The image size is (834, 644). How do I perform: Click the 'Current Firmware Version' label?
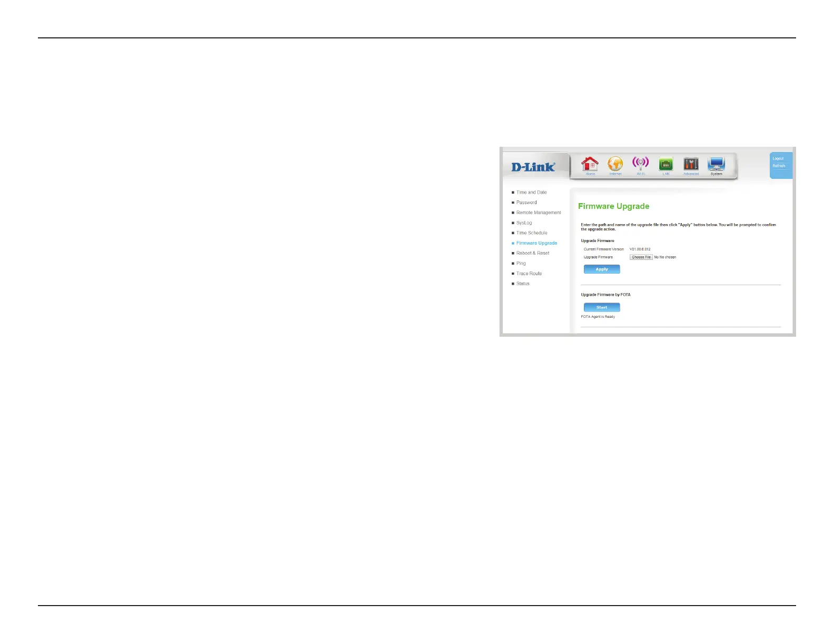pos(603,249)
